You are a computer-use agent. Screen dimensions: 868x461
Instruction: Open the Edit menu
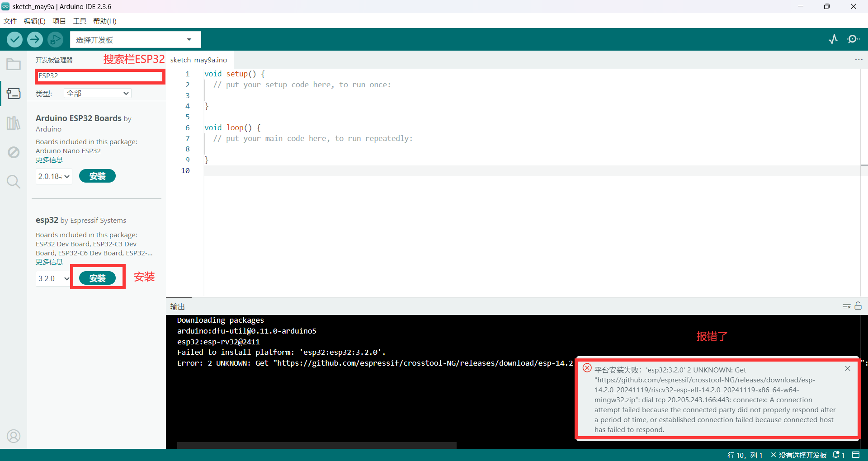[34, 21]
